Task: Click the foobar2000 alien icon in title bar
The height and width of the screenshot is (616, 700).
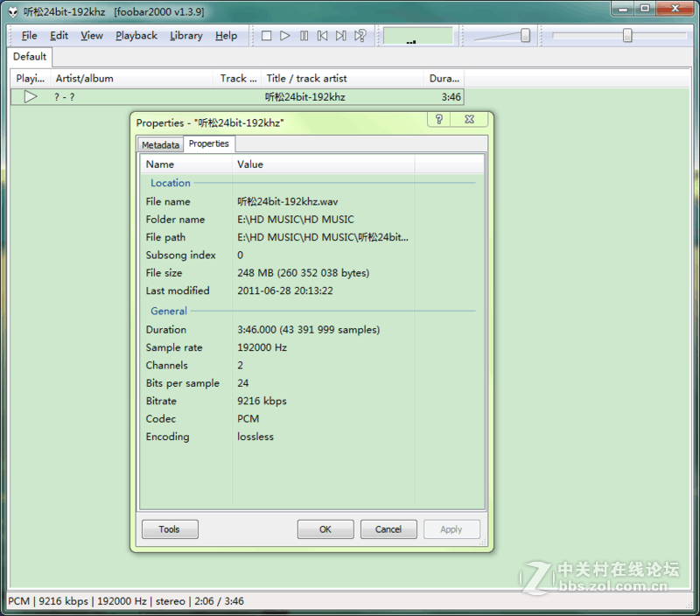Action: (x=13, y=10)
